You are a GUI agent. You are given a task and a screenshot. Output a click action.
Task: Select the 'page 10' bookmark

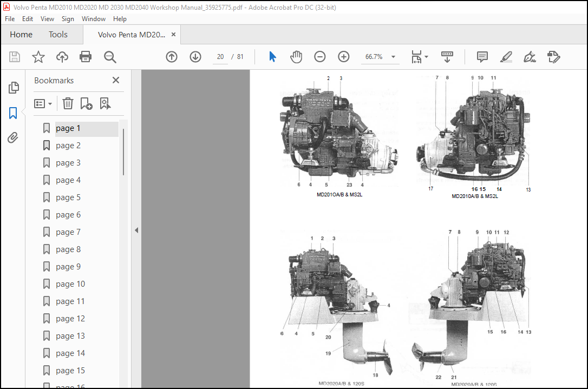click(x=70, y=284)
